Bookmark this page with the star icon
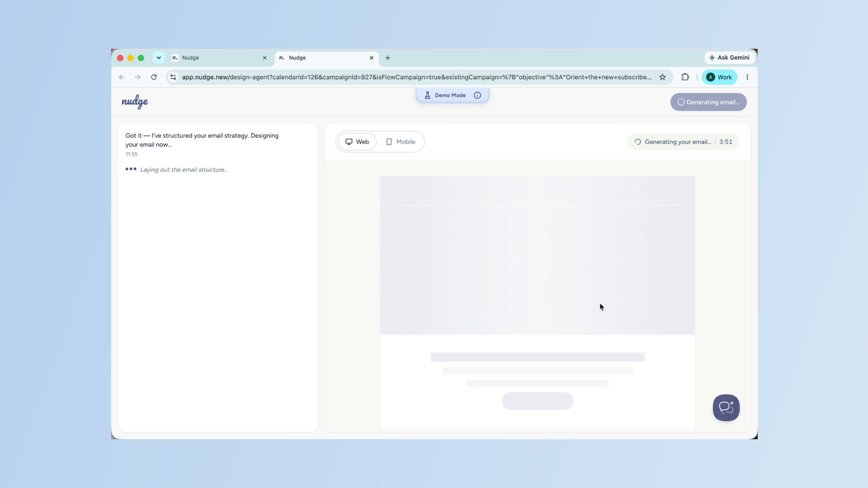The width and height of the screenshot is (868, 488). (x=663, y=77)
